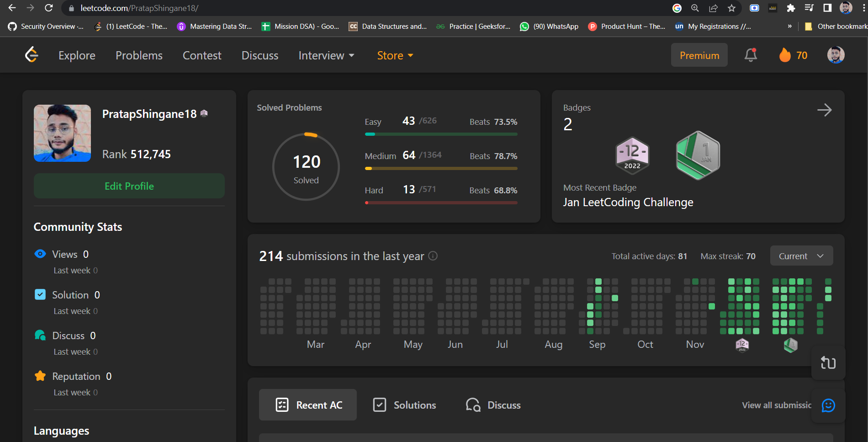Switch to the Discuss tab below calendar
Screen dimensions: 868x442
point(493,405)
